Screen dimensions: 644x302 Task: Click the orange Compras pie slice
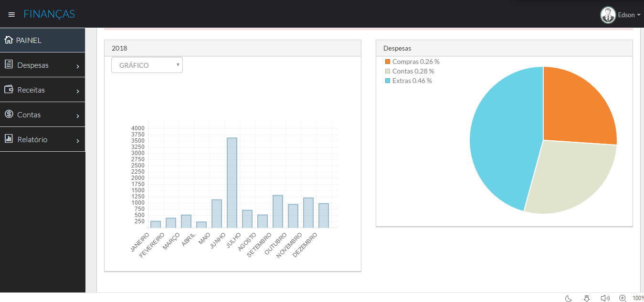click(x=575, y=110)
